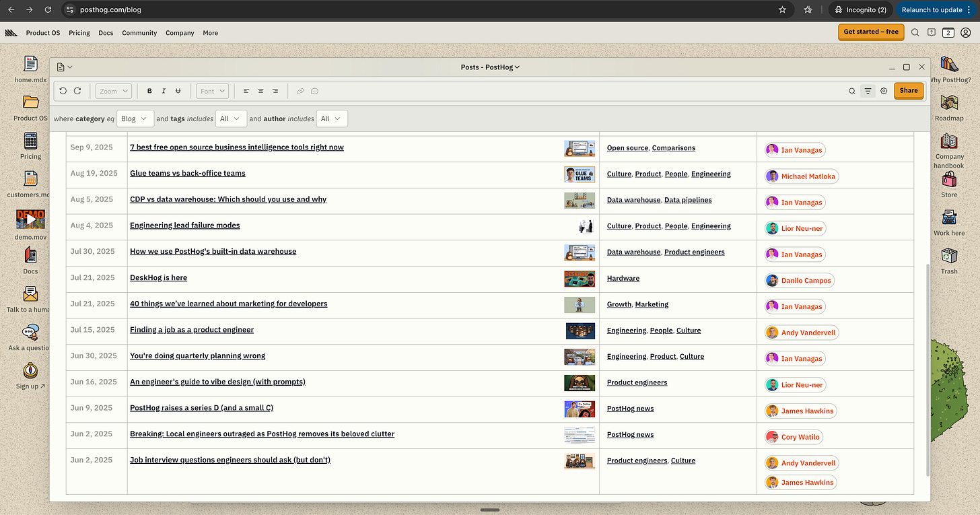Screen dimensions: 980x515
Task: Click the insert link icon
Action: (300, 91)
